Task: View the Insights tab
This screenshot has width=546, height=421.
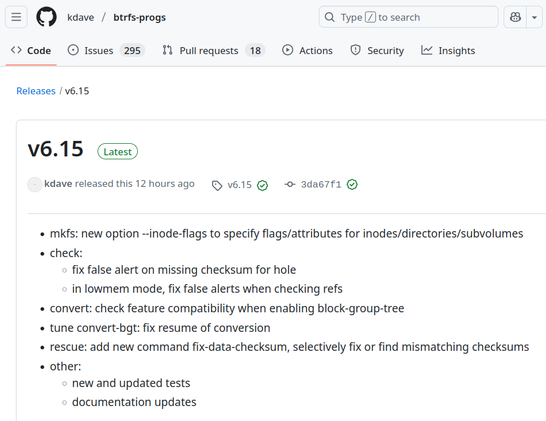Action: pyautogui.click(x=448, y=50)
